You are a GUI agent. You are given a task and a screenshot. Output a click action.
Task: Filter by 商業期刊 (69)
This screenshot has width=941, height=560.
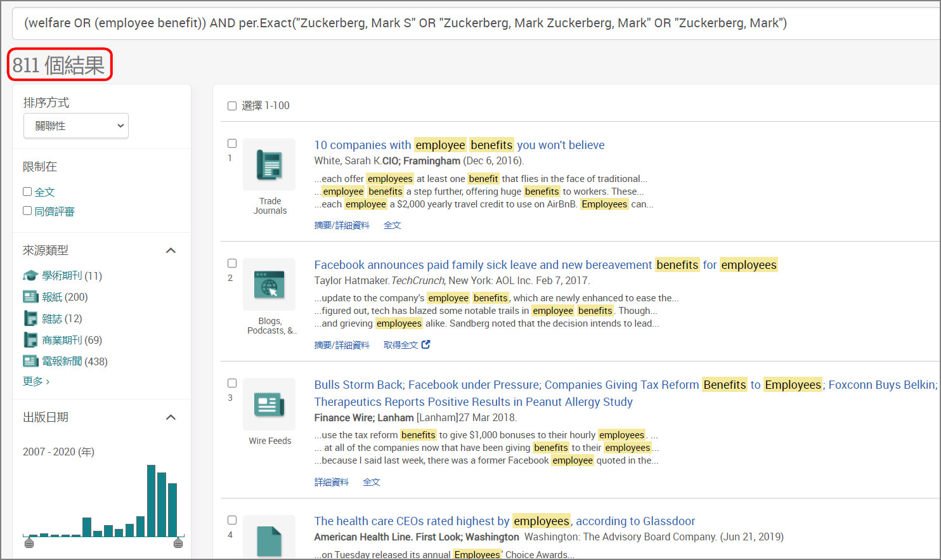[72, 340]
